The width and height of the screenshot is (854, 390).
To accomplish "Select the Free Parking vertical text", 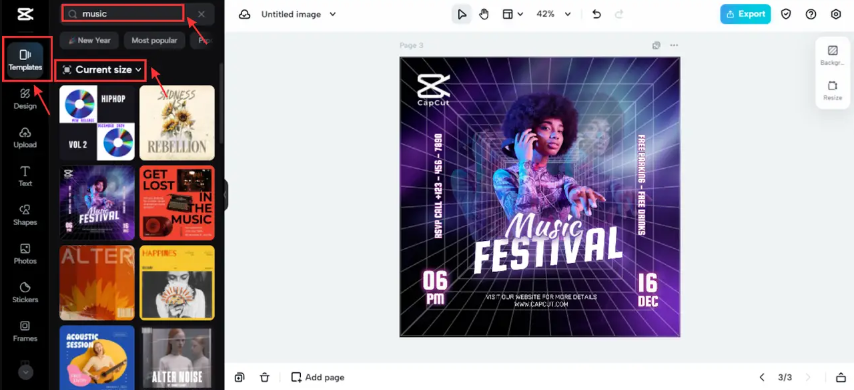I will click(642, 185).
